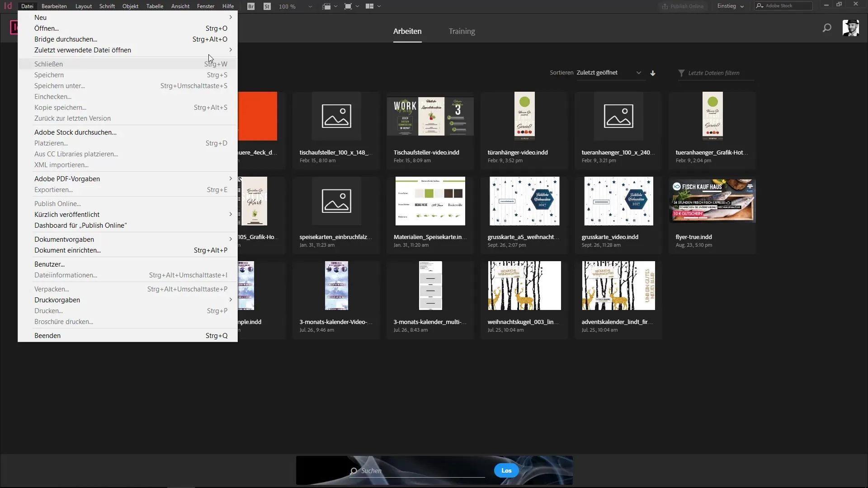Open Tischaufsteller-video.indd thumbnail
Image resolution: width=868 pixels, height=488 pixels.
pos(430,116)
